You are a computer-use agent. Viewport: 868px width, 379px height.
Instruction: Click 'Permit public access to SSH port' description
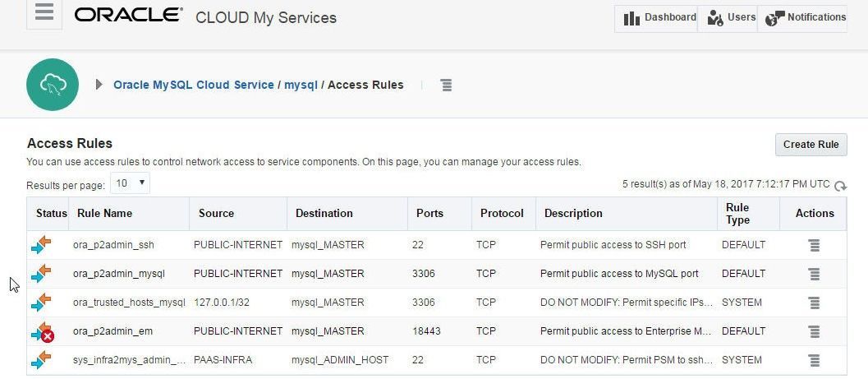(x=613, y=245)
